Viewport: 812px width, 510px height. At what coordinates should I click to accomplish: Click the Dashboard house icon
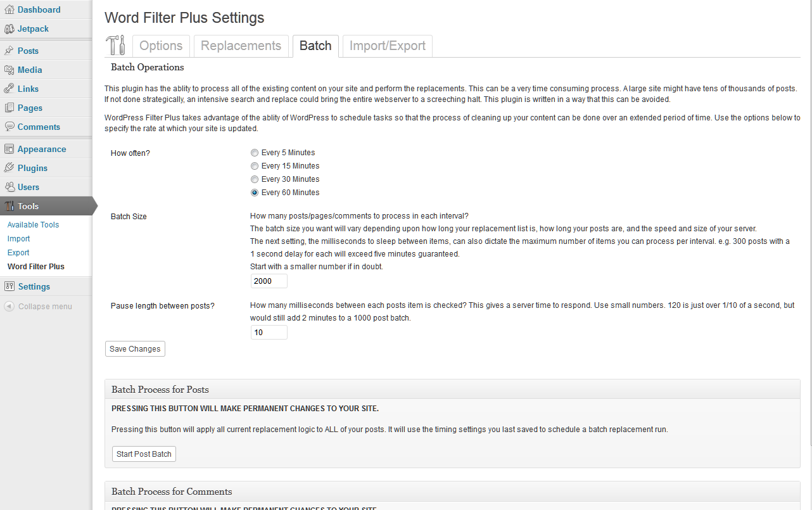9,10
